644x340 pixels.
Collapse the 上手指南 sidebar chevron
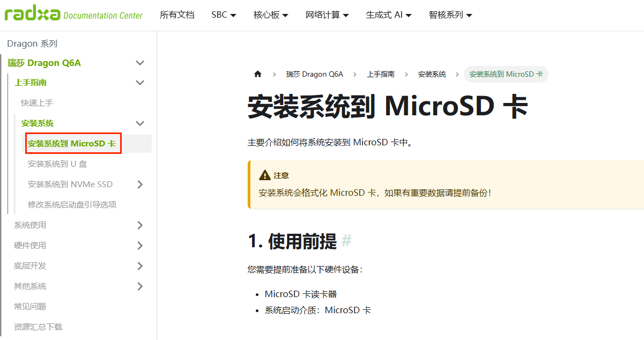tap(140, 83)
